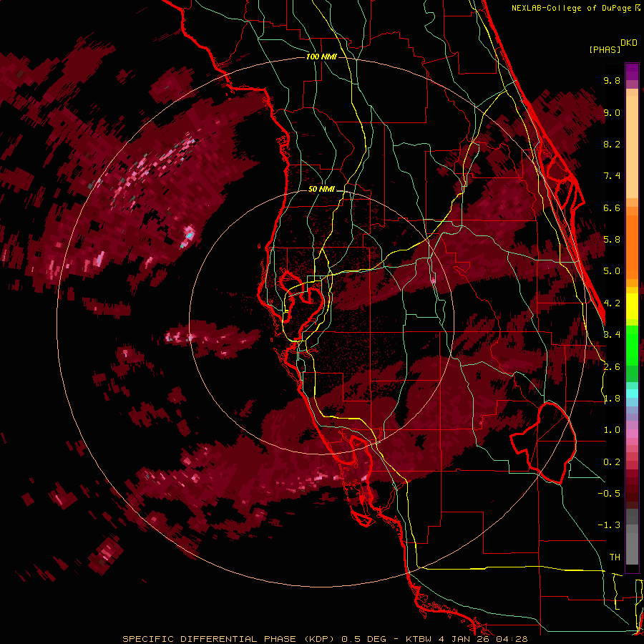This screenshot has height=644, width=644.
Task: Click the 1.8 value on the color scale
Action: pyautogui.click(x=612, y=399)
